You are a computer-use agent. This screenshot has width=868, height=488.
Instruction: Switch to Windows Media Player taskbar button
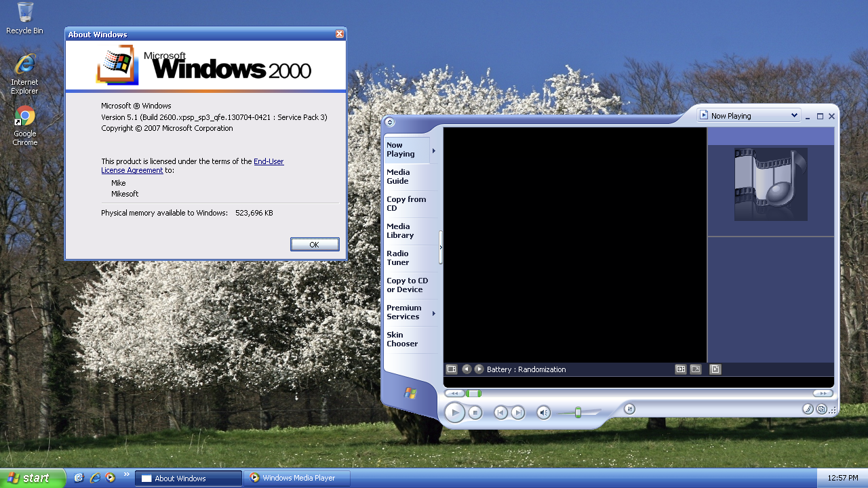(x=298, y=478)
